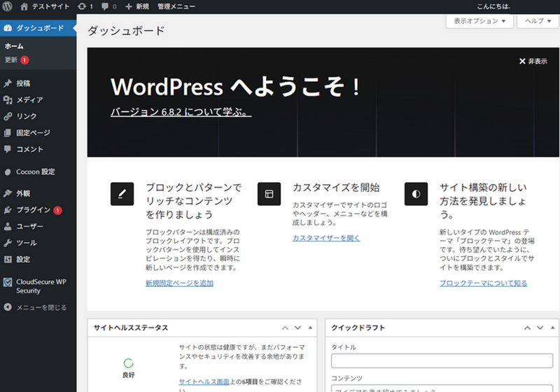Click the コンテンツ text area in クイックドラフト
Viewport: 560px width, 392px height.
(x=442, y=388)
